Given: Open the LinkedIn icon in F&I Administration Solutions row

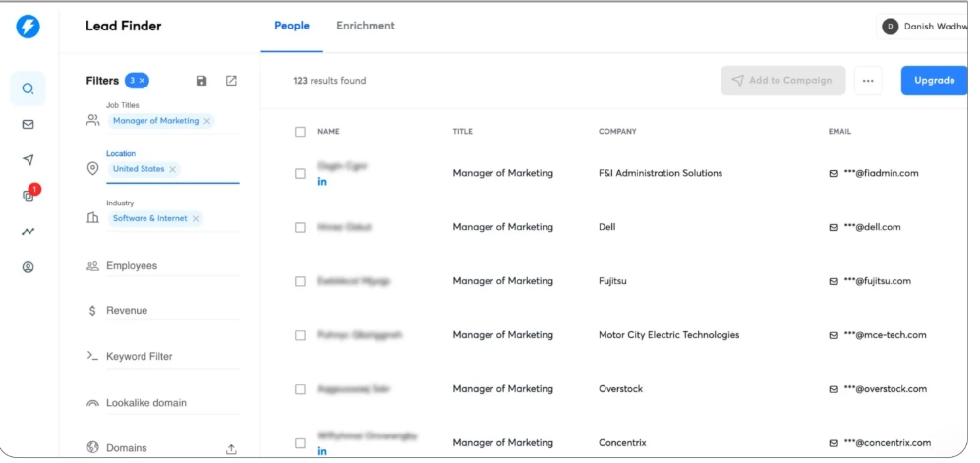Looking at the screenshot, I should point(322,182).
